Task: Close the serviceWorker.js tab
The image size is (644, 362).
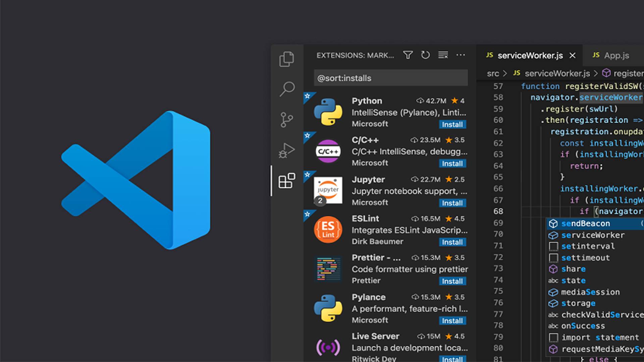Action: tap(572, 56)
